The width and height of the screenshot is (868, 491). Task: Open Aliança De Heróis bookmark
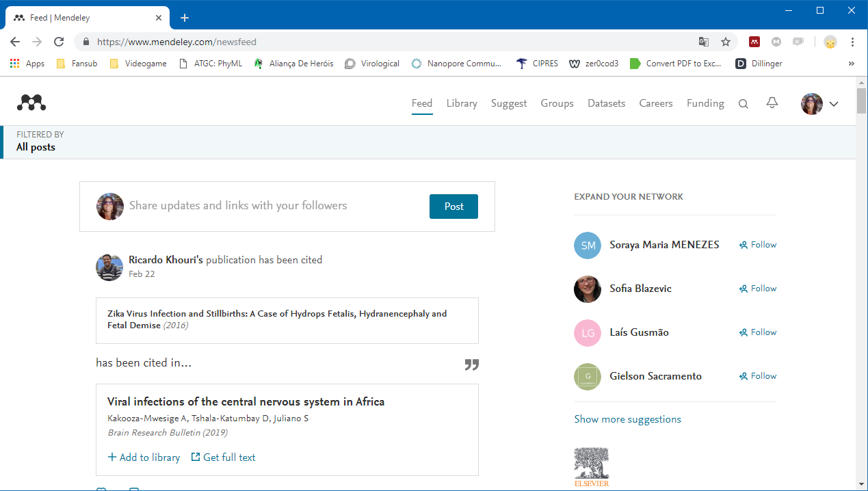click(293, 64)
